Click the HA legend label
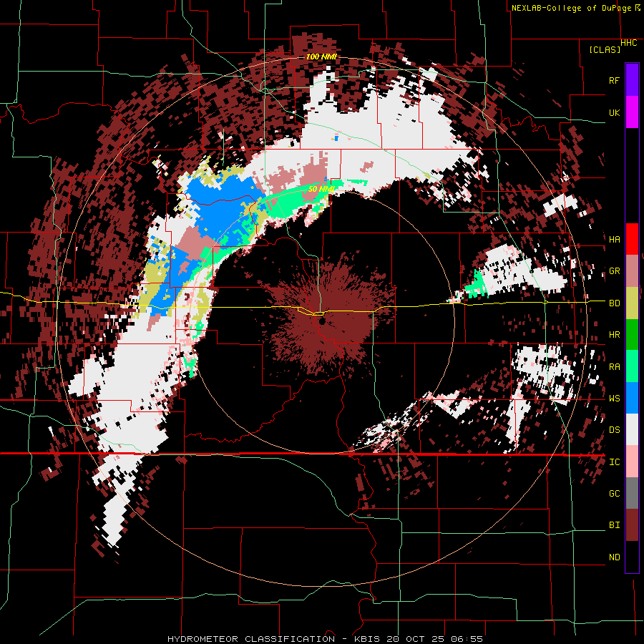The width and height of the screenshot is (644, 644). pos(615,240)
